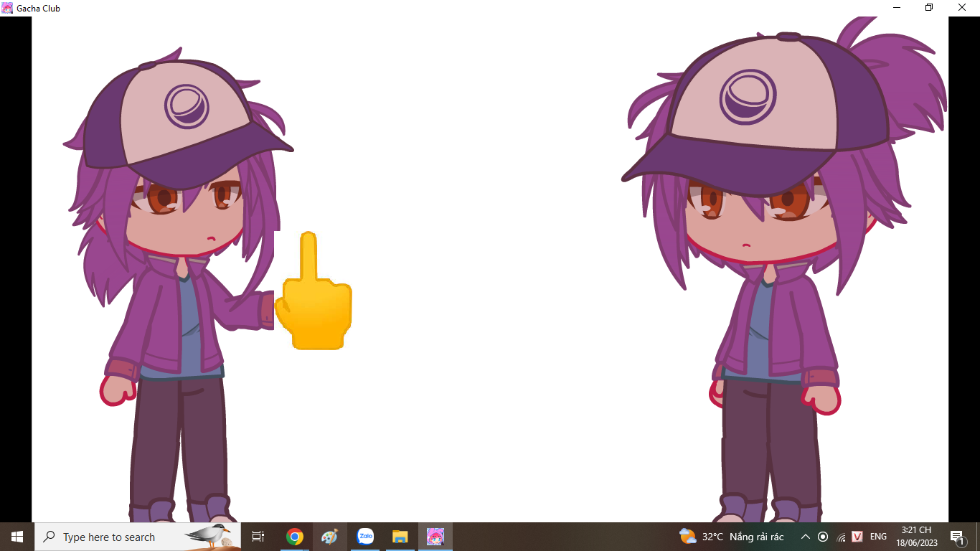Click the Gacha Club taskbar icon
The height and width of the screenshot is (551, 980).
435,537
